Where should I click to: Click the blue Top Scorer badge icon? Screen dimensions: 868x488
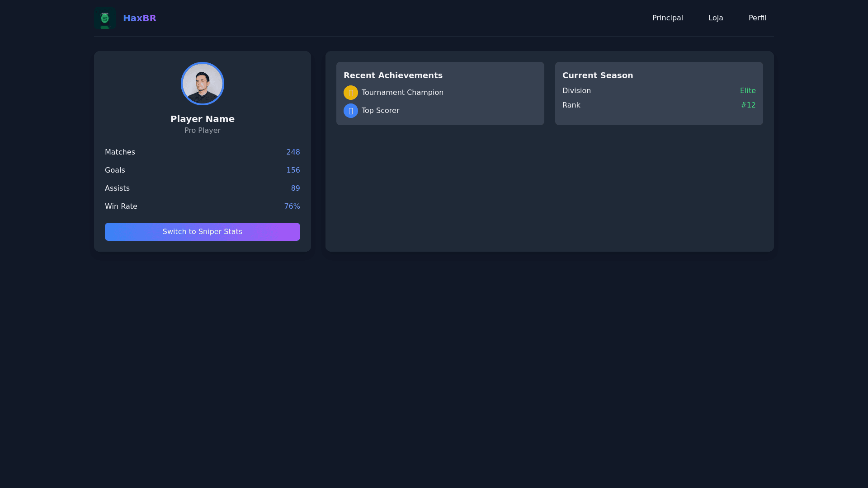pos(350,111)
